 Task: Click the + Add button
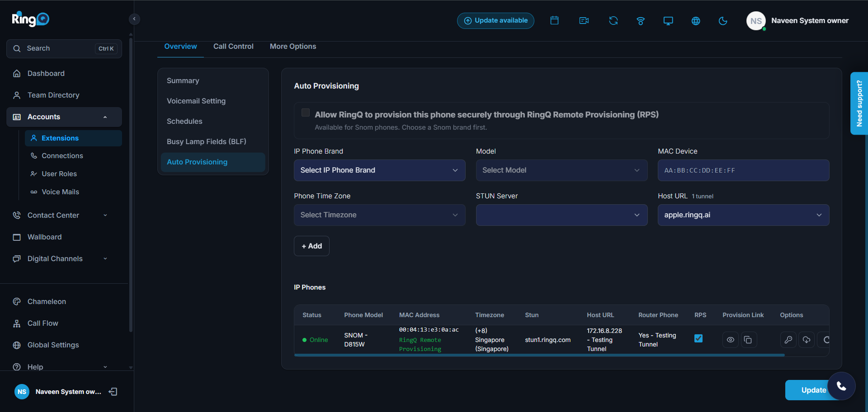coord(311,246)
